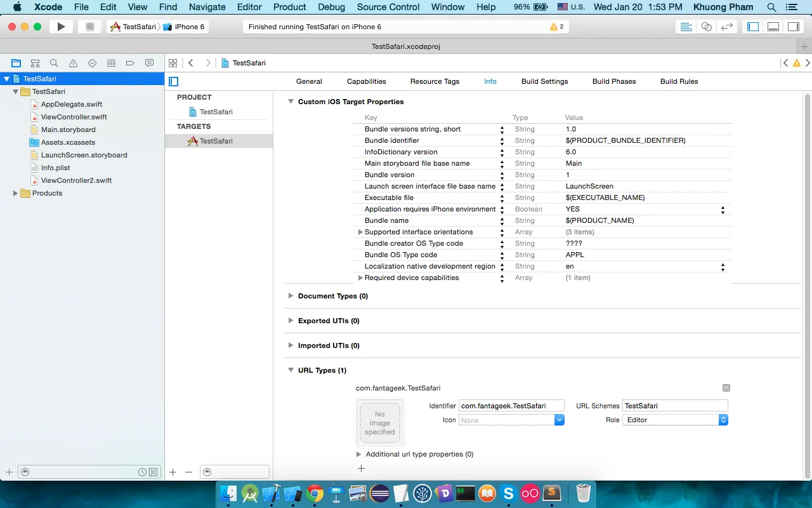
Task: Expand Document Types section
Action: coord(291,296)
